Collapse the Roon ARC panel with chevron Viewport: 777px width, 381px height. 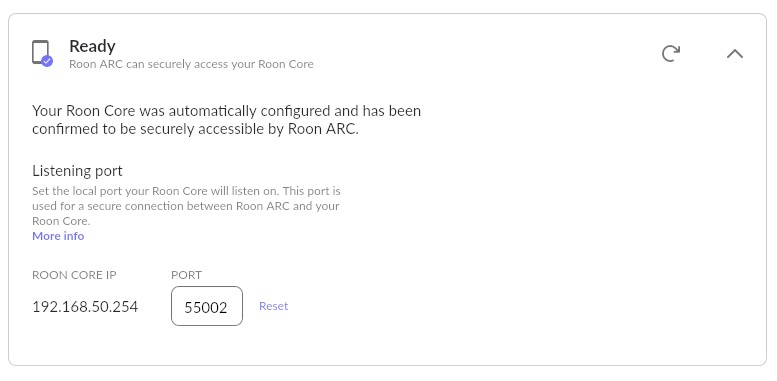click(735, 54)
